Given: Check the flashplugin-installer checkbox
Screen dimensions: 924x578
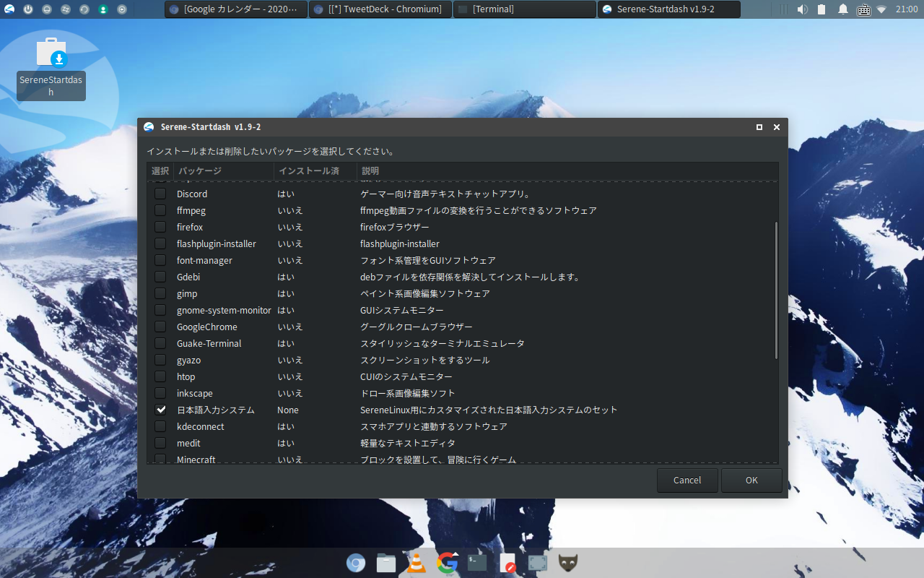Looking at the screenshot, I should click(160, 243).
